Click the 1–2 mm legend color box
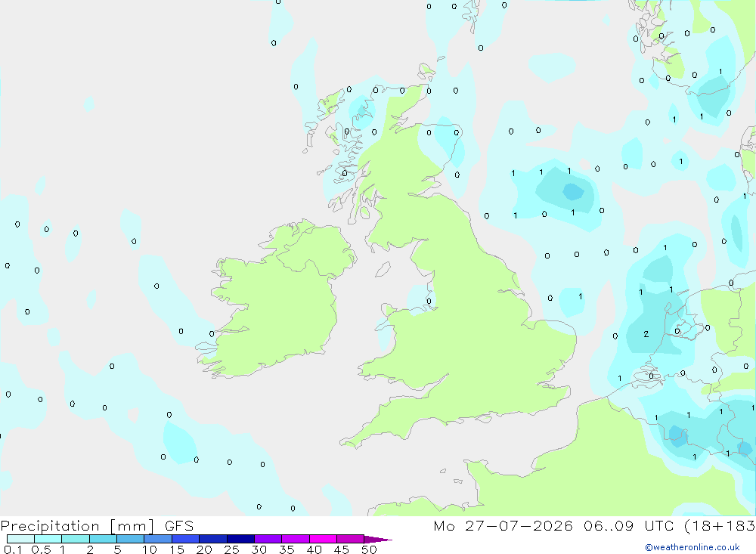This screenshot has height=554, width=756. coord(76,539)
